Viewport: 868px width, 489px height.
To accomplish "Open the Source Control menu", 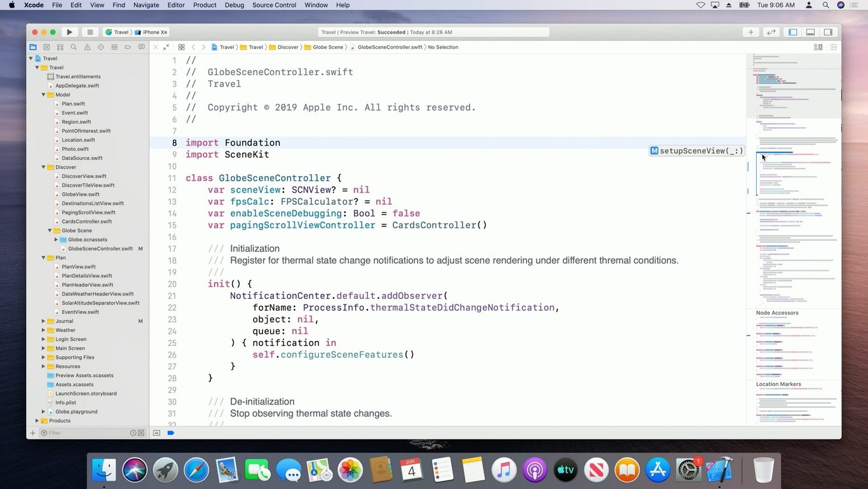I will (274, 4).
